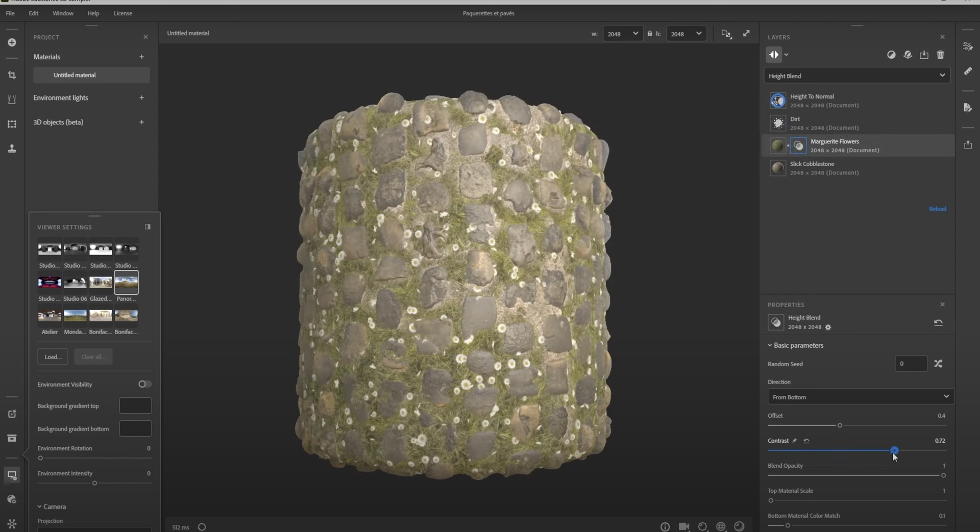Pick the Background gradient top color swatch
Screen dimensions: 980x532
(x=135, y=405)
